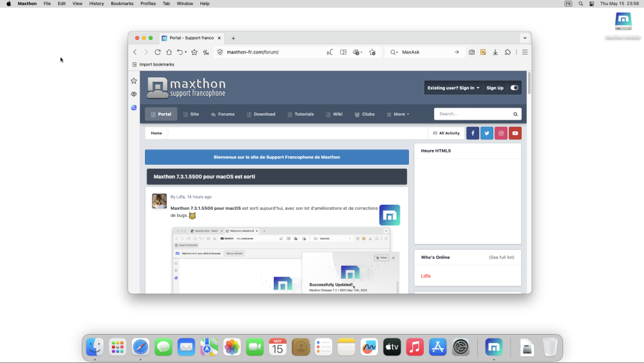Viewport: 644px width, 363px height.
Task: Open the forum's Facebook page icon
Action: click(x=472, y=133)
